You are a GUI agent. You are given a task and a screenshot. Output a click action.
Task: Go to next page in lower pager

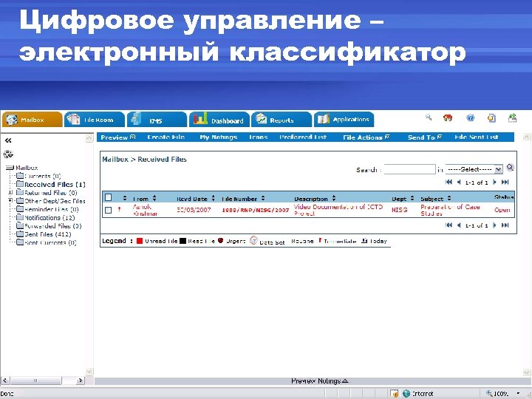[x=494, y=225]
